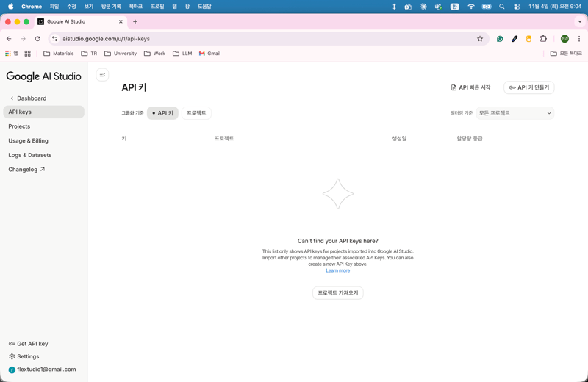Open the Chrome profile avatar
This screenshot has height=382, width=588.
click(x=564, y=39)
